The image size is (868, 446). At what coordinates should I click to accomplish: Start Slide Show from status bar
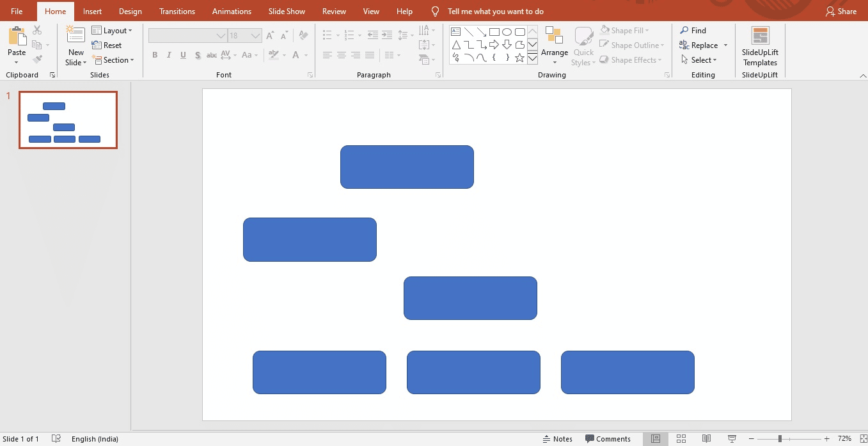(731, 438)
